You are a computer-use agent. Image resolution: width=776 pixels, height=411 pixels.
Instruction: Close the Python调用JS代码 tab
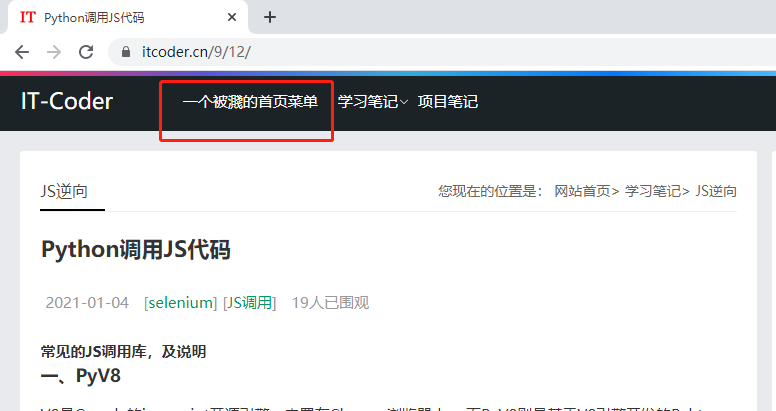click(232, 17)
